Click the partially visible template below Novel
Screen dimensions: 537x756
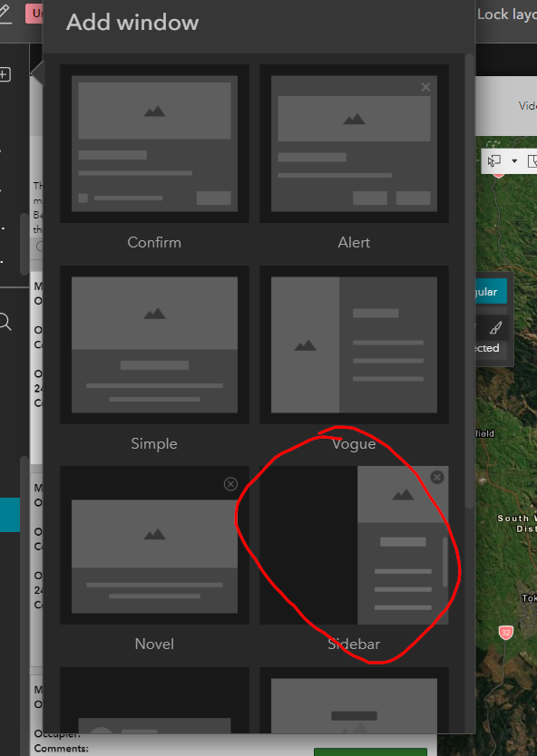click(x=154, y=701)
